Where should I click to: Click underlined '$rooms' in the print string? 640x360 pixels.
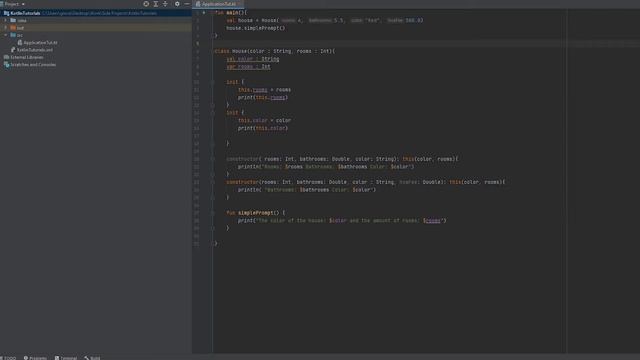point(432,221)
